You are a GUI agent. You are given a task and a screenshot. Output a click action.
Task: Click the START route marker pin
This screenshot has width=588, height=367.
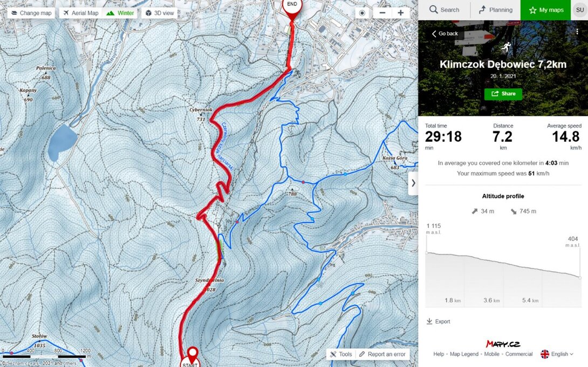click(x=190, y=358)
